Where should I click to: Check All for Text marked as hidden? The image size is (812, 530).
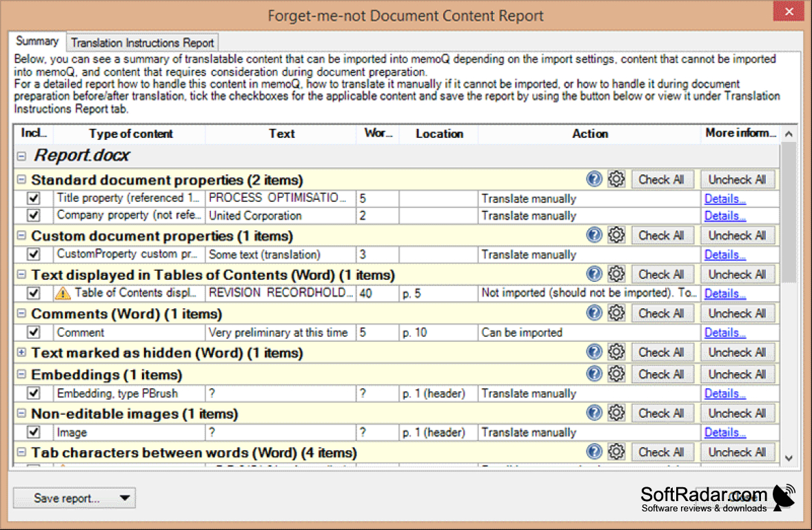pos(661,352)
